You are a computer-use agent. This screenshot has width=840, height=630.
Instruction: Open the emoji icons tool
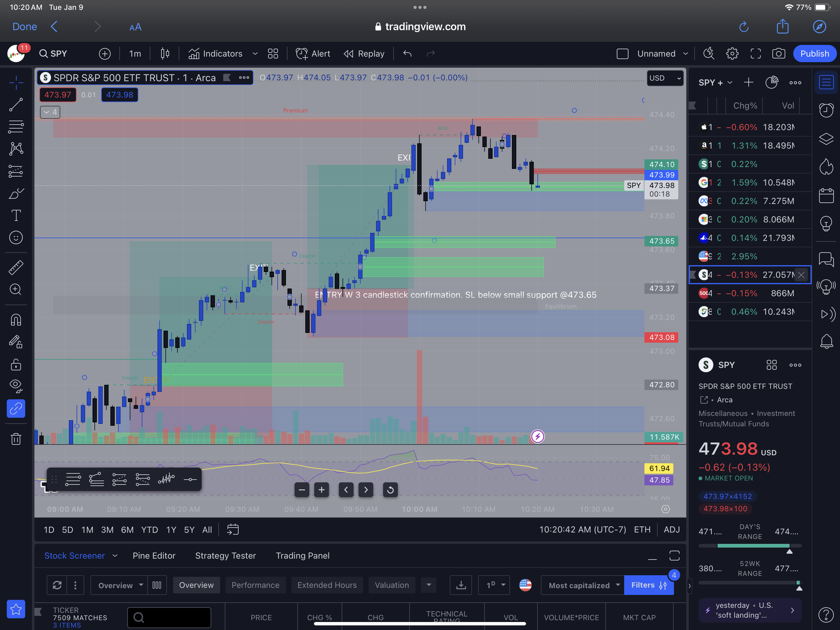point(16,238)
